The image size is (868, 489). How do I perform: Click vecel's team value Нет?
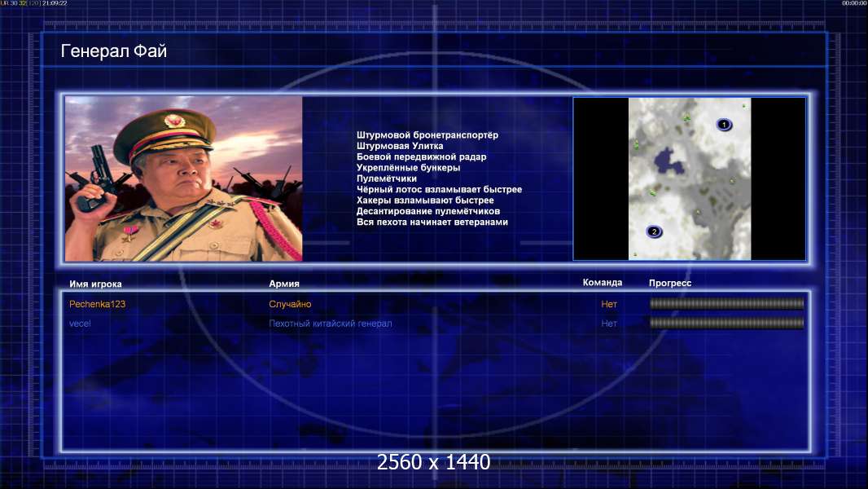(609, 324)
